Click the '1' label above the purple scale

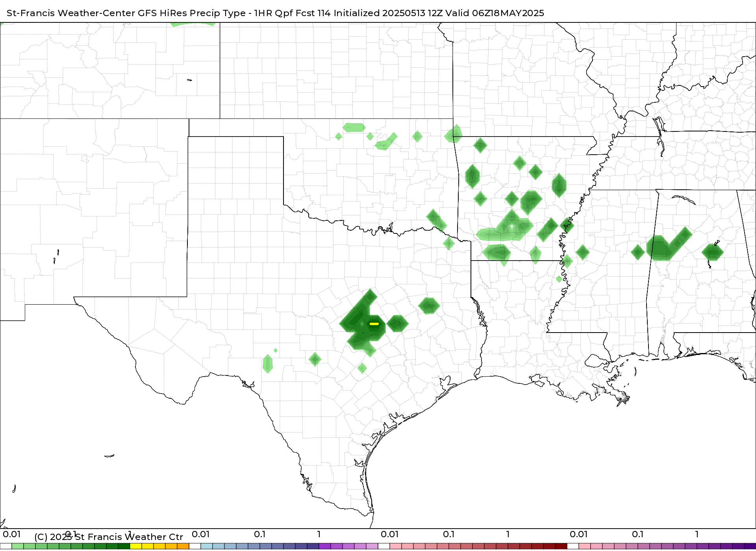[697, 534]
